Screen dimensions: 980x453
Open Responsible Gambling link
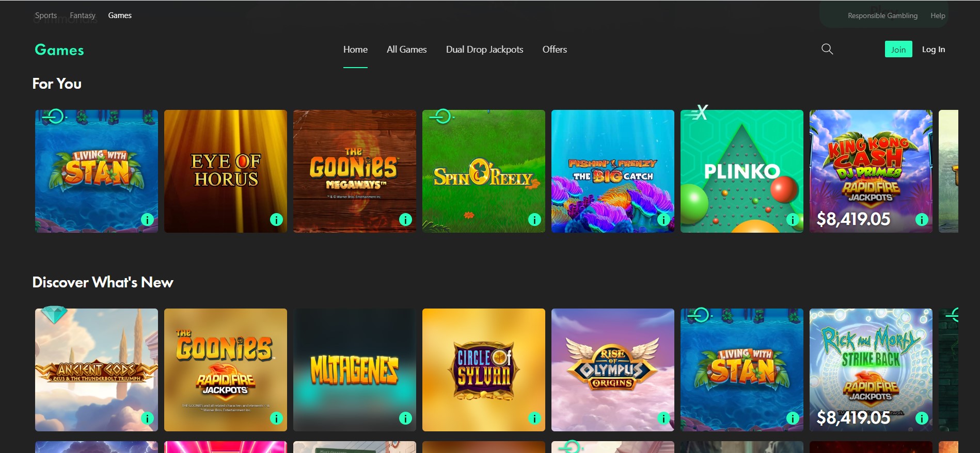tap(882, 15)
